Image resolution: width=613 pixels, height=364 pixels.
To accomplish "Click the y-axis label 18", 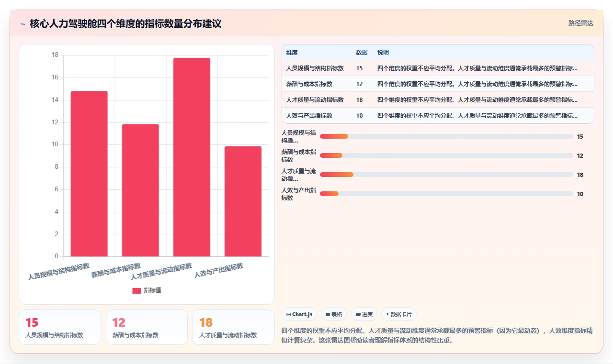I will coord(55,55).
